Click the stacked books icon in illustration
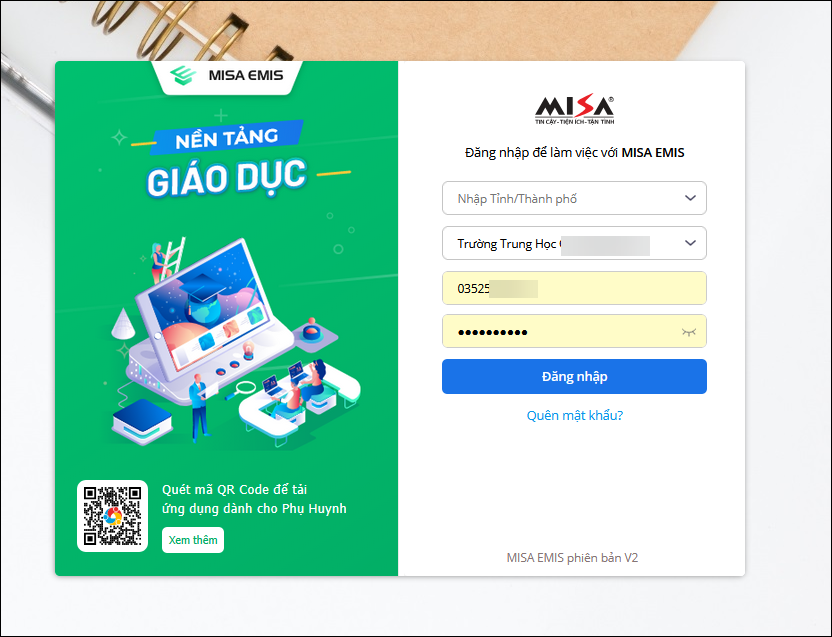Image resolution: width=832 pixels, height=637 pixels. tap(142, 421)
